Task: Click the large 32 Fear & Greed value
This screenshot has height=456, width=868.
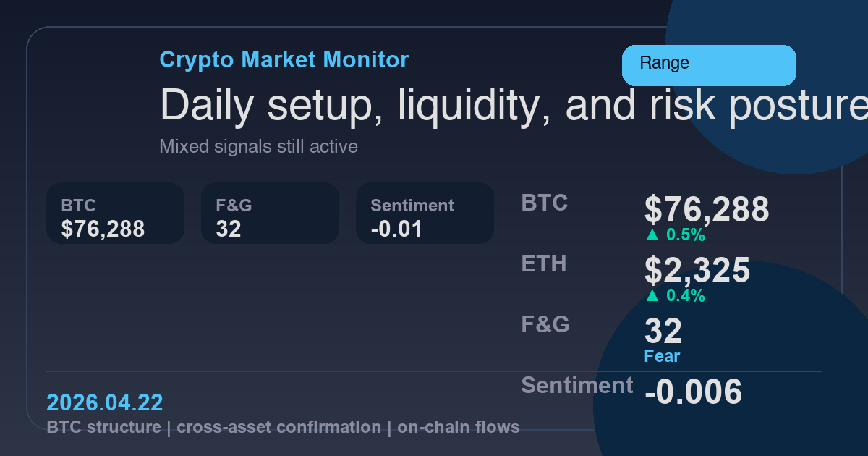Action: (x=663, y=331)
